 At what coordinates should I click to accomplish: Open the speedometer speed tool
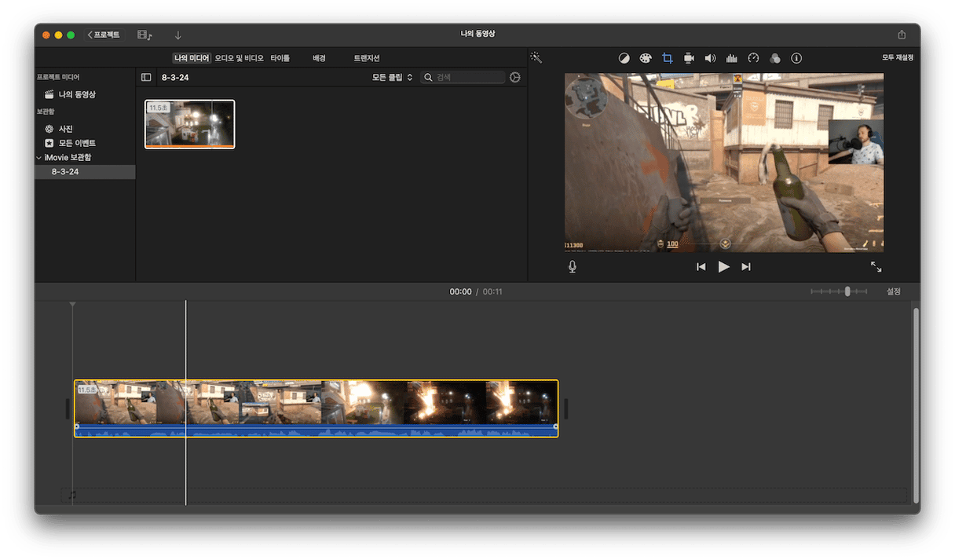[753, 58]
